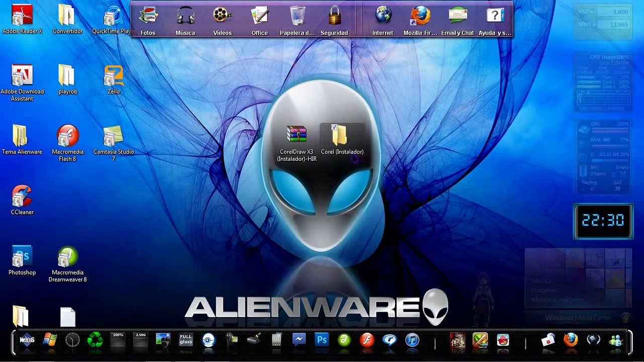Open the CPU Usage meter gadget
Viewport: 644px width, 362px height.
[603, 82]
